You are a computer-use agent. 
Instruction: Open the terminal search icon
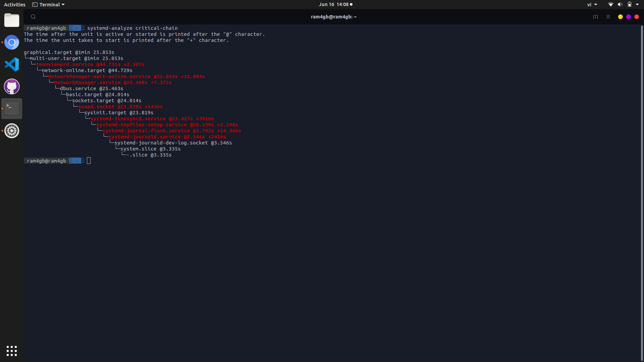click(x=33, y=17)
